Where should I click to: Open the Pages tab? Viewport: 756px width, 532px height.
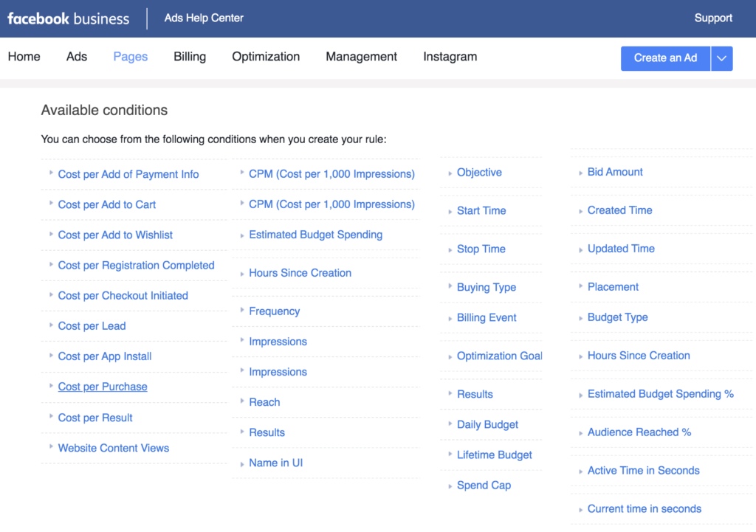[x=130, y=57]
